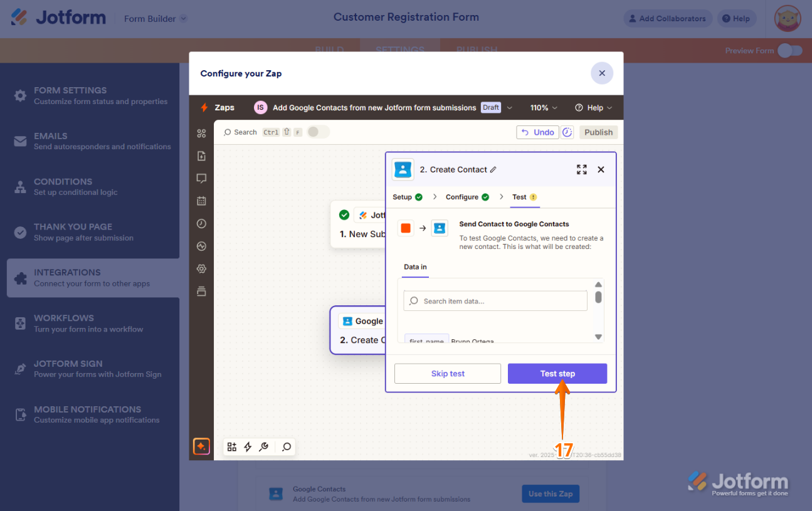The height and width of the screenshot is (511, 812).
Task: Expand the Create Contact panel to full screen
Action: tap(582, 169)
